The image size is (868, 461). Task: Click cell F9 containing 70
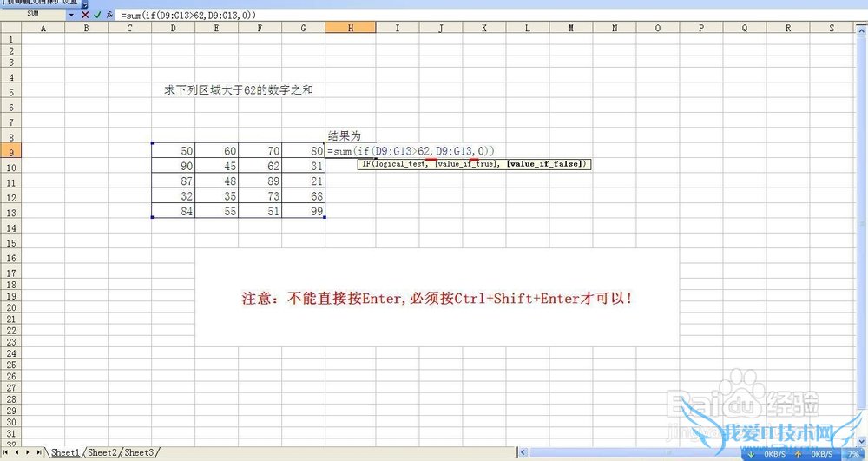tap(260, 150)
